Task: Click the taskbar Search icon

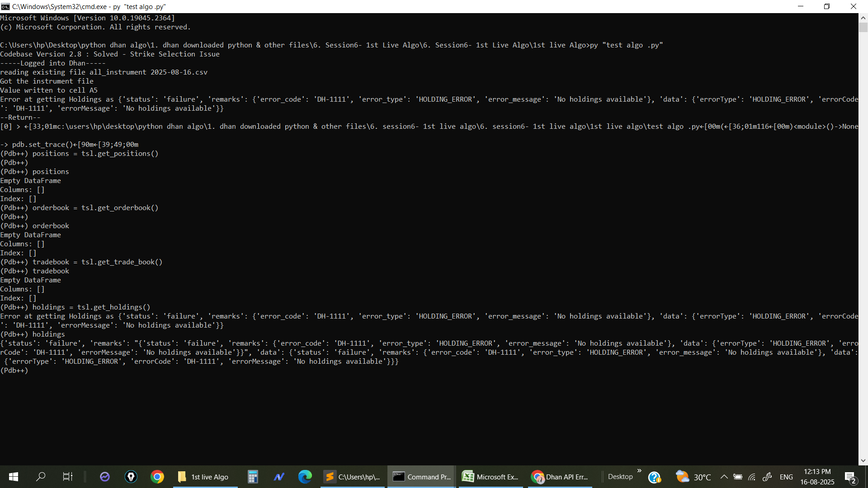Action: tap(41, 477)
